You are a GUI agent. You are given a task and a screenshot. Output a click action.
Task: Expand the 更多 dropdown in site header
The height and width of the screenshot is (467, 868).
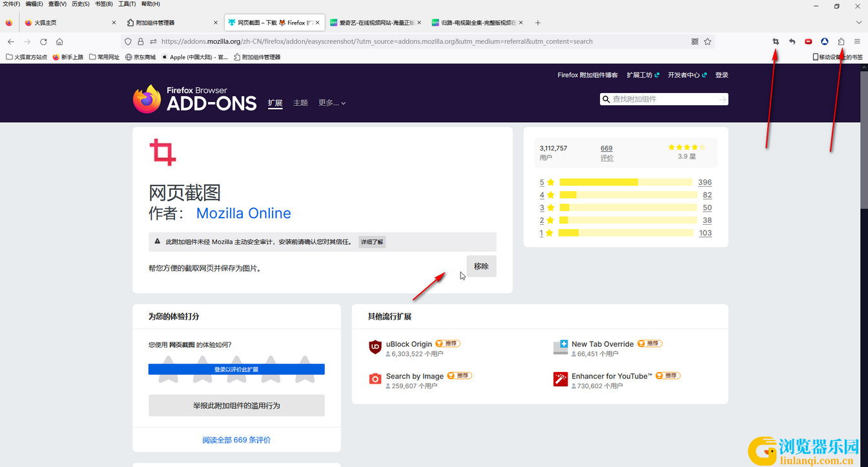(x=332, y=103)
